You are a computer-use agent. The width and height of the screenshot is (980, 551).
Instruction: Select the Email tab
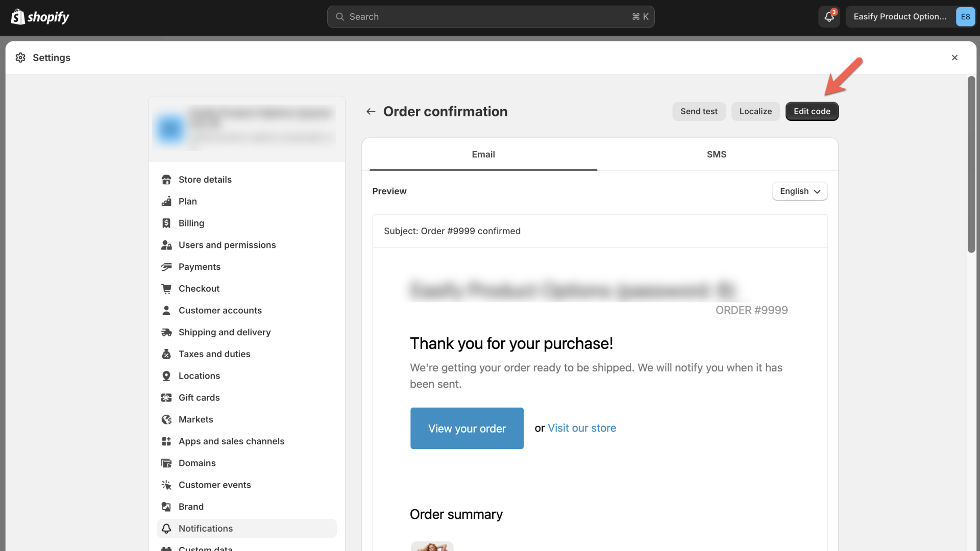pos(483,154)
